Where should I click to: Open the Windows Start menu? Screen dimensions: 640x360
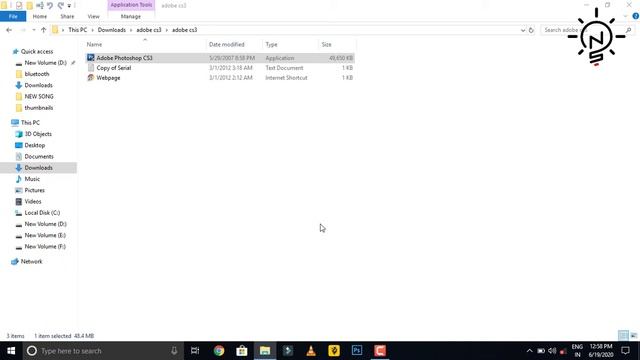click(x=11, y=351)
